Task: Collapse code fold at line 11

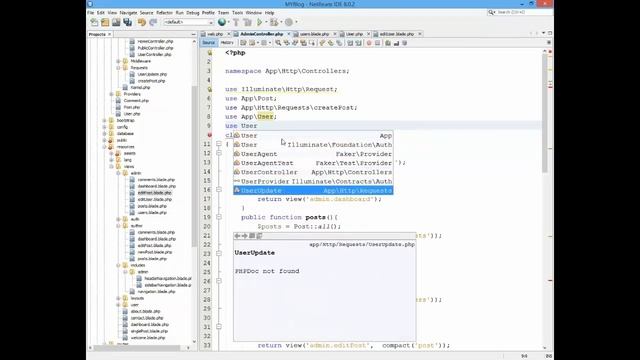Action: coord(219,144)
